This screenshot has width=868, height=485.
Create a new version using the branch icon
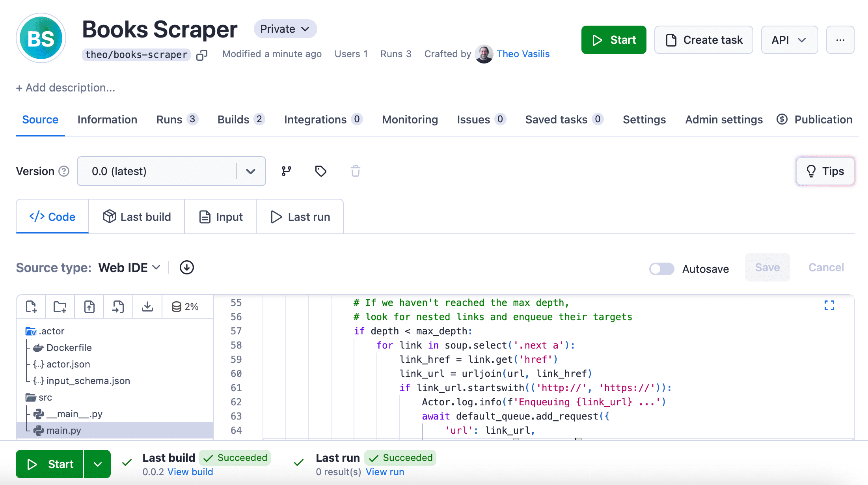point(286,171)
